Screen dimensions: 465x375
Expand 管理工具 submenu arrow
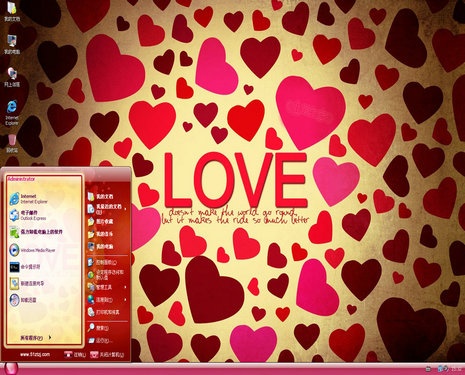pos(125,287)
